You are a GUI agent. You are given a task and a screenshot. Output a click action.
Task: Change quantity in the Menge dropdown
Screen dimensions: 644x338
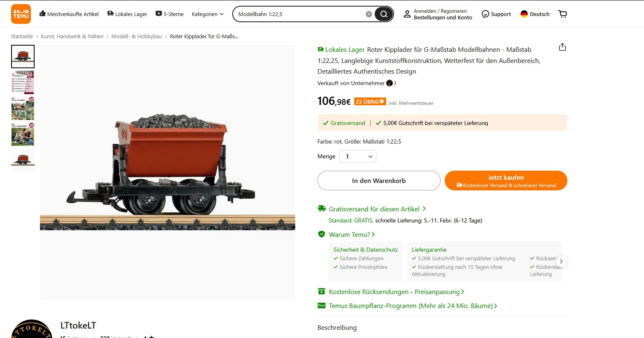tap(357, 156)
